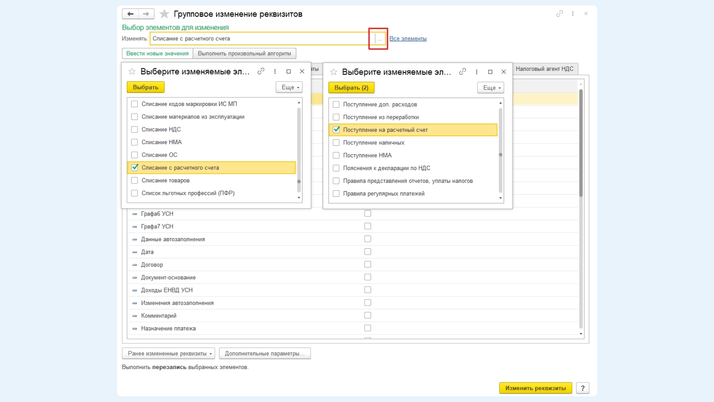714x402 pixels.
Task: Click the Все элементы link
Action: click(408, 39)
